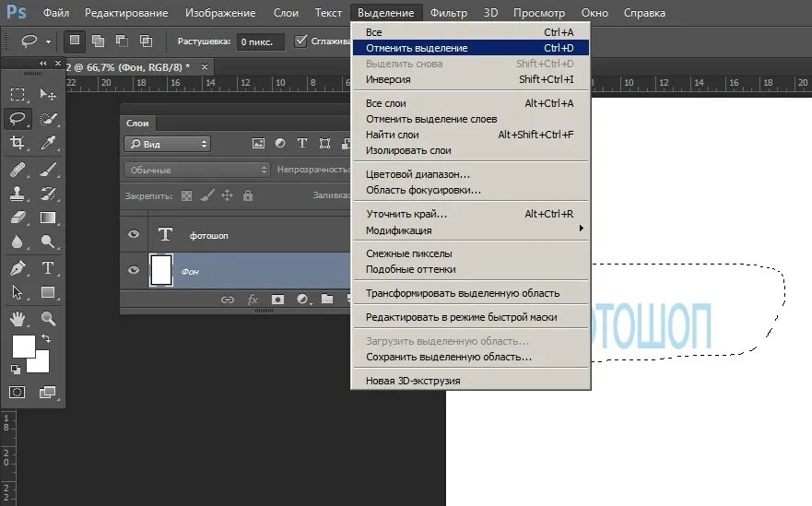Open the Редактирование menu

[126, 13]
